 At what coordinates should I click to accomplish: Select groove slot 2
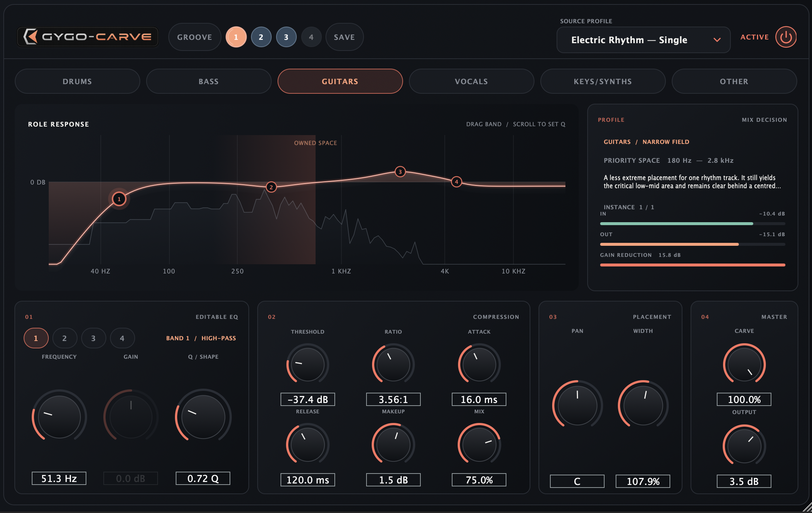click(261, 37)
